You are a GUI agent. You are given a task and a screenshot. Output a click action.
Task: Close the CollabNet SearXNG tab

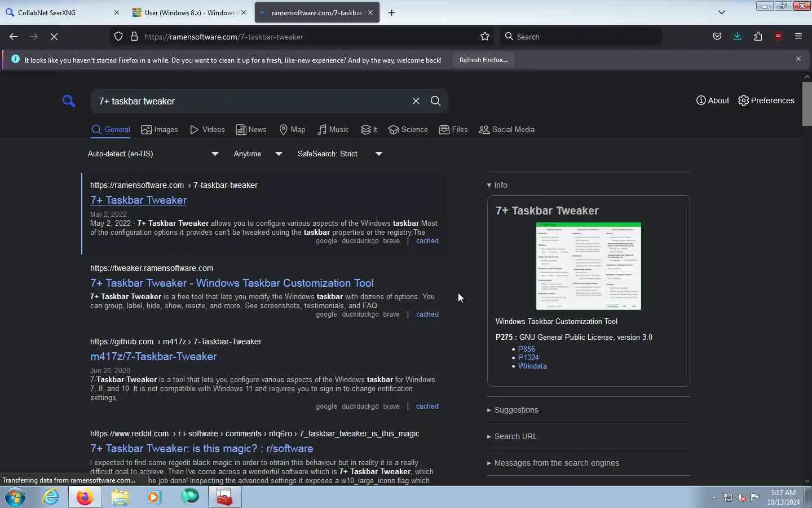117,12
